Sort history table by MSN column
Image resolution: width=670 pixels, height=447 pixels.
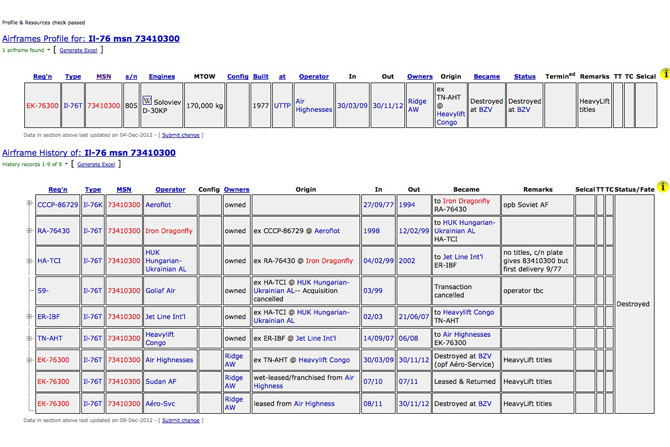124,189
